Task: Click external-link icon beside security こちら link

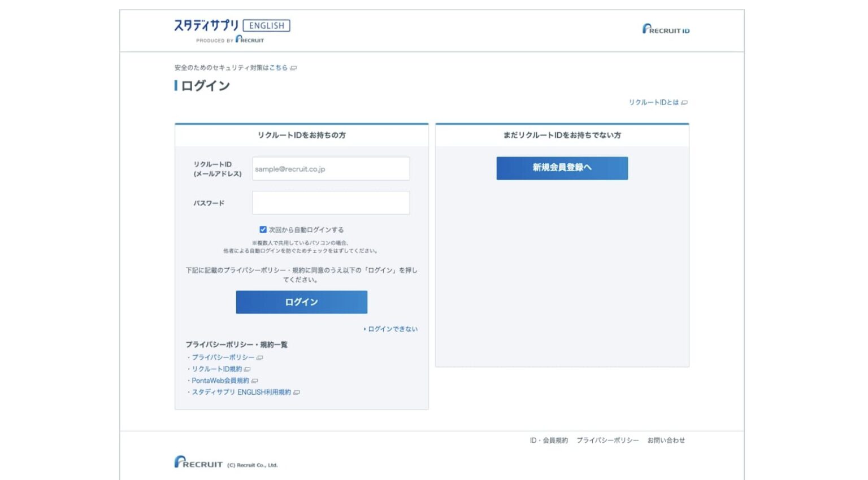Action: tap(293, 68)
